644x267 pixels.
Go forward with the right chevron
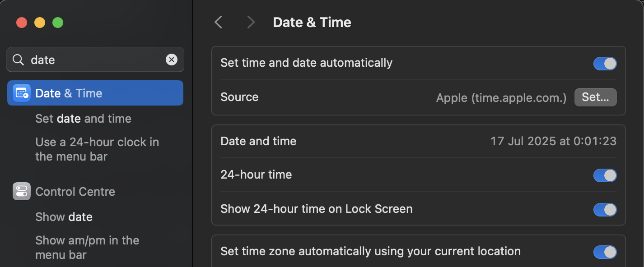pos(251,22)
